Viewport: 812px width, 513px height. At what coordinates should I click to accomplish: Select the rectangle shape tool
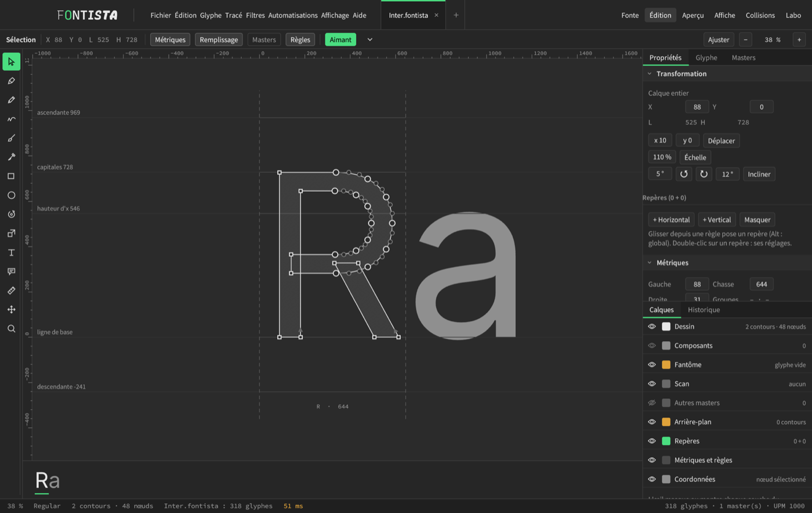[11, 176]
